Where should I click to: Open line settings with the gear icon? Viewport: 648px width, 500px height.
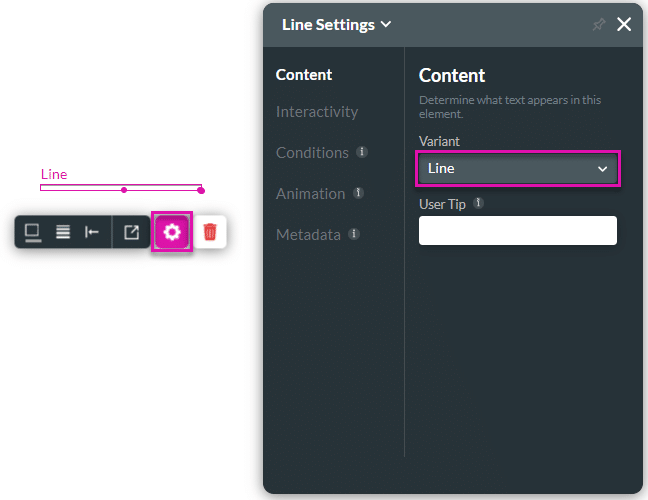coord(171,232)
